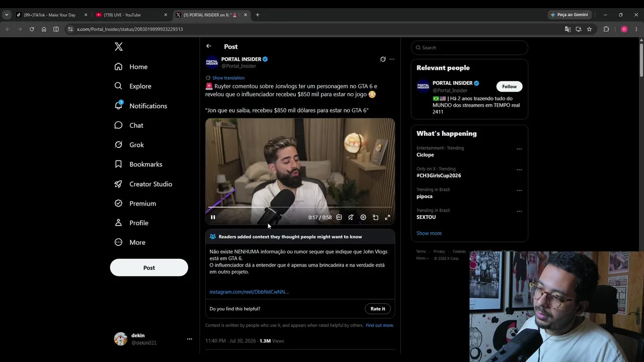Click the Peça ao Gemini button
Screen dimensions: 644x362
coord(570,15)
